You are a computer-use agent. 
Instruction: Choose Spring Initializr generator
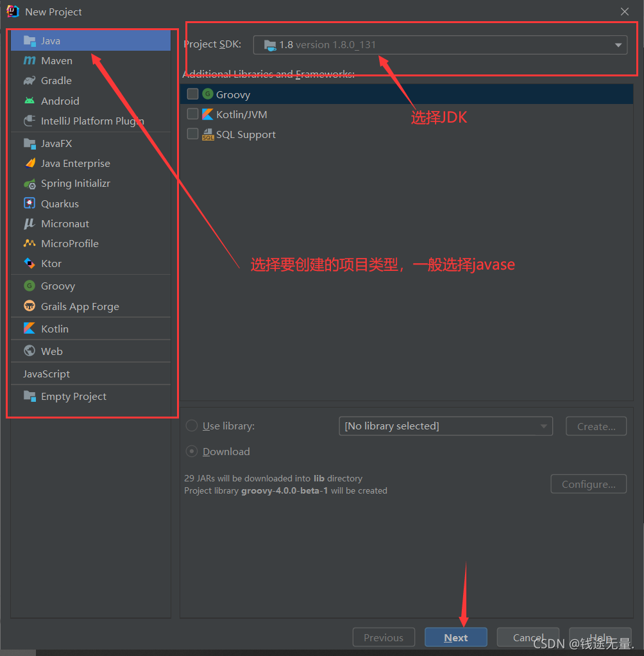coord(90,184)
